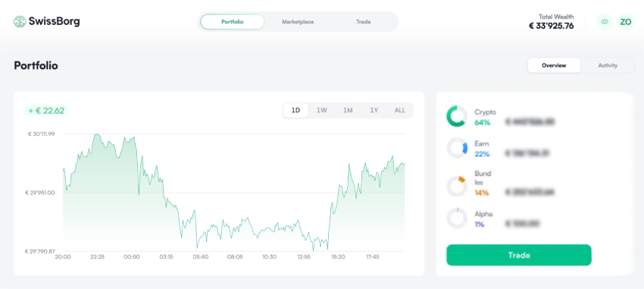Click the € 29'951.00 axis value
Viewport: 644px width, 289px height.
click(x=41, y=193)
